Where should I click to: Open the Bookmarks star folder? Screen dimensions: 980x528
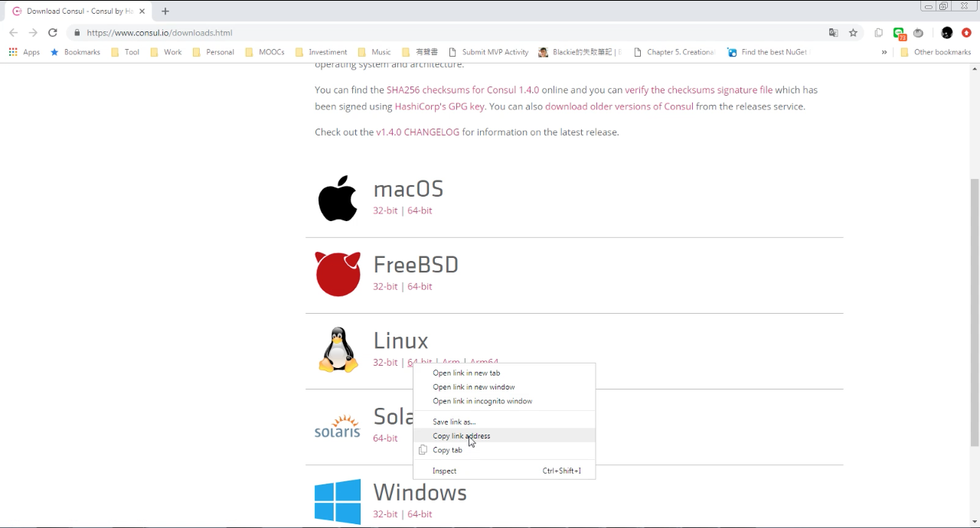[75, 52]
